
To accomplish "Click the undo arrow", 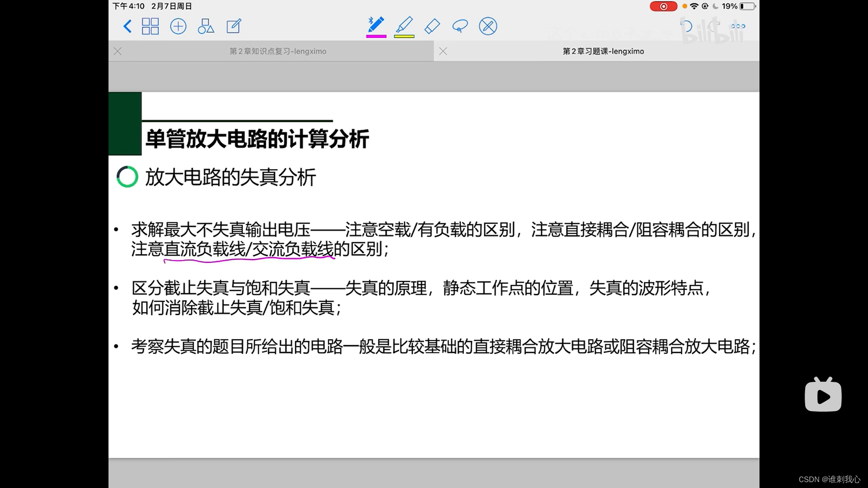I will (686, 26).
